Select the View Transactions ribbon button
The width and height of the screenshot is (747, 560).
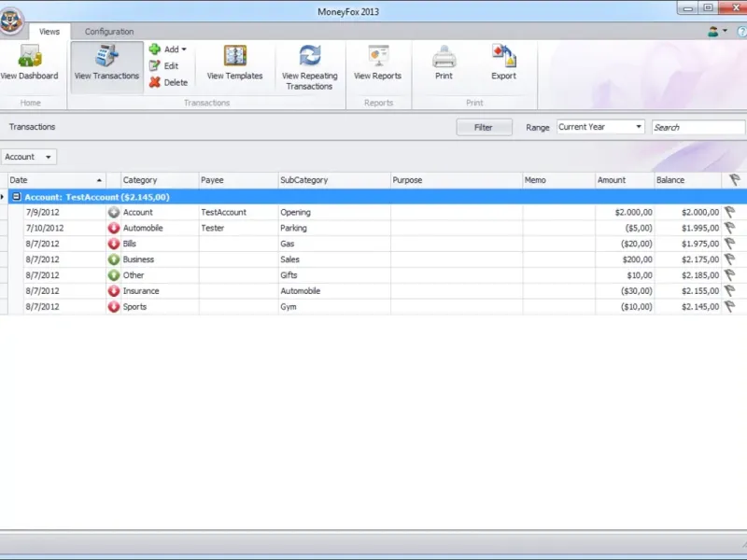click(x=106, y=66)
